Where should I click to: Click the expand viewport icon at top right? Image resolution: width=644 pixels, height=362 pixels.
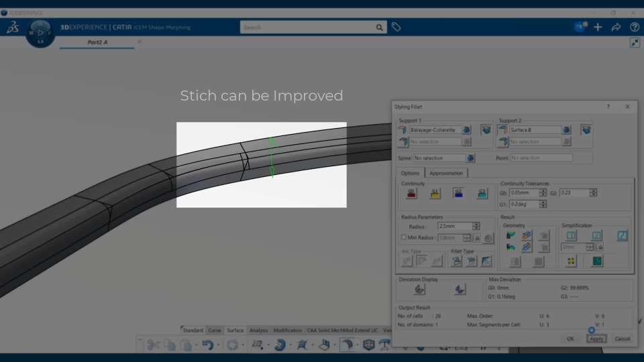pyautogui.click(x=635, y=43)
